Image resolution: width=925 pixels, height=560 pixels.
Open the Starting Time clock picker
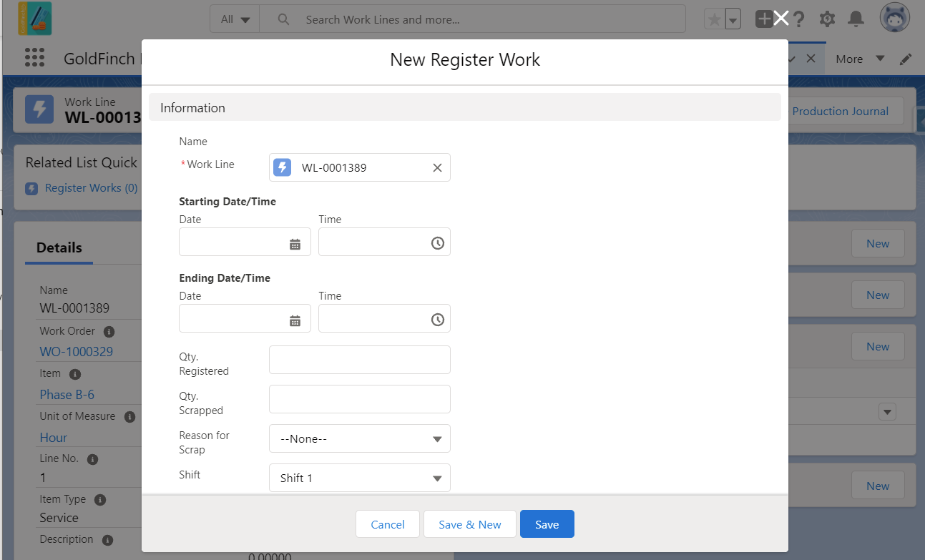[x=438, y=243]
